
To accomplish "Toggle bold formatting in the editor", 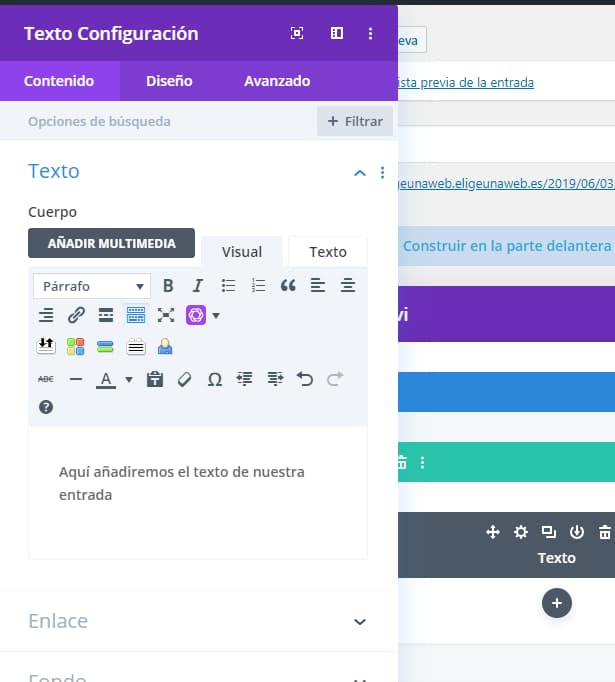I will pyautogui.click(x=168, y=286).
